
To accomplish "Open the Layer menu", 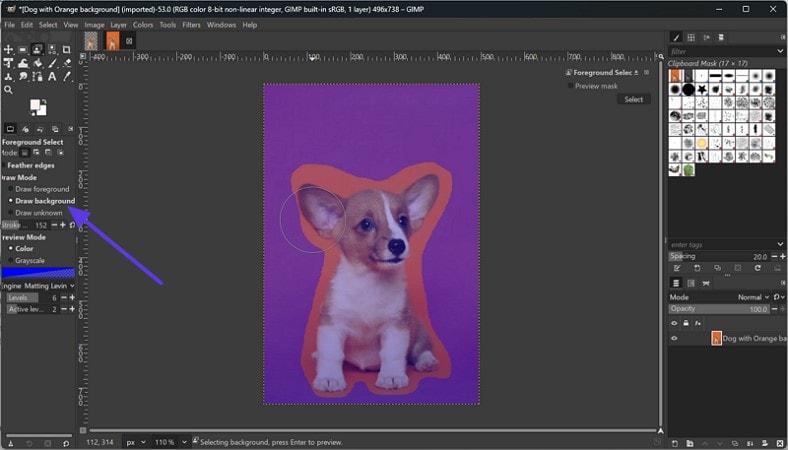I will (x=119, y=25).
